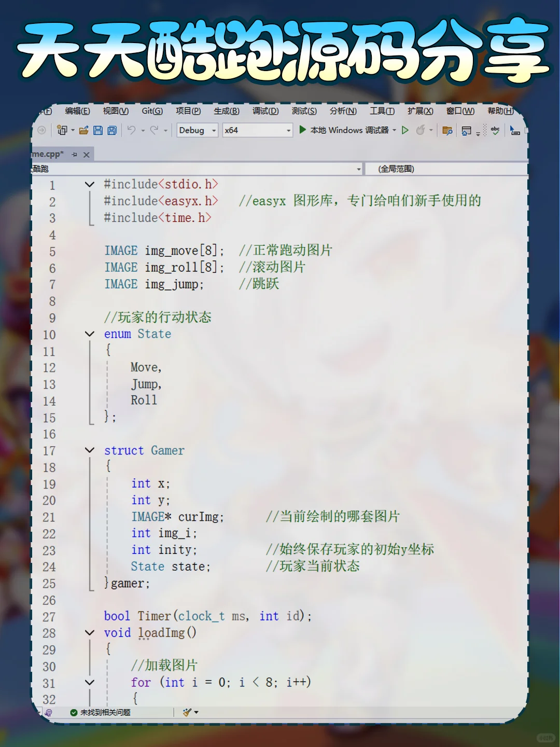Click the '//加载图片' comment
Viewport: 560px width, 747px height.
click(164, 666)
